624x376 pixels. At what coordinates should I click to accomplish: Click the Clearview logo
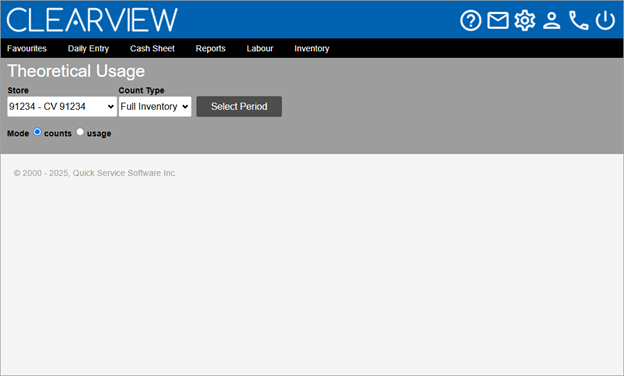coord(92,20)
